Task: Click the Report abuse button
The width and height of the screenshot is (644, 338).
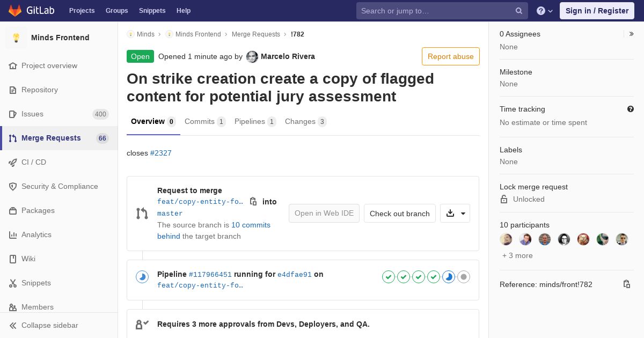Action: click(x=450, y=56)
